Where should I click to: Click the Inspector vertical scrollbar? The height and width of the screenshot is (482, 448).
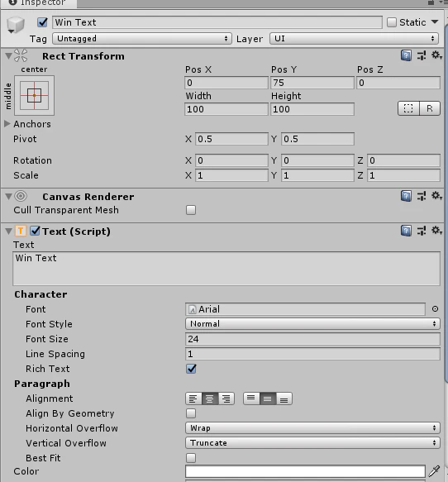point(446,203)
